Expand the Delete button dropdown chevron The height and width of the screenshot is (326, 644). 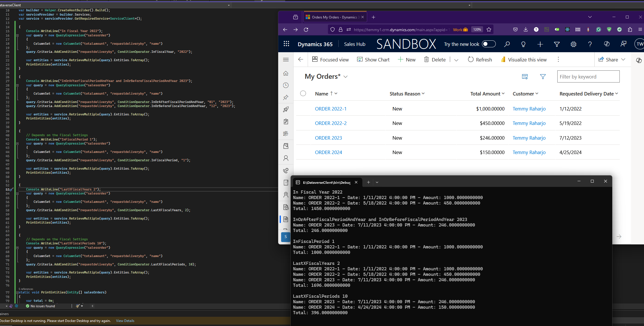pyautogui.click(x=456, y=60)
